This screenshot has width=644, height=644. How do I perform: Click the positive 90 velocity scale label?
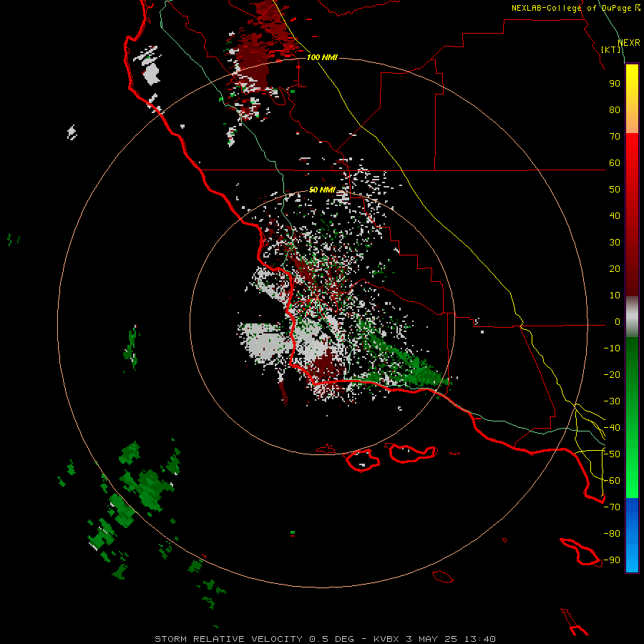615,84
